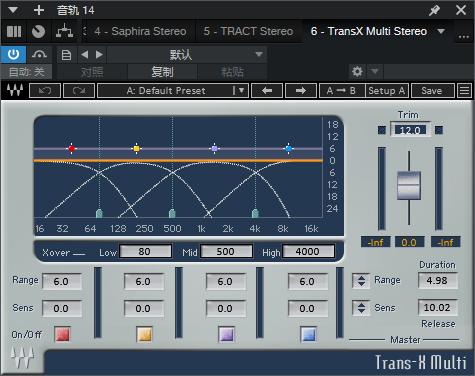Expand the plugin tab list arrow
Viewport: 475px width, 376px height.
[x=441, y=31]
